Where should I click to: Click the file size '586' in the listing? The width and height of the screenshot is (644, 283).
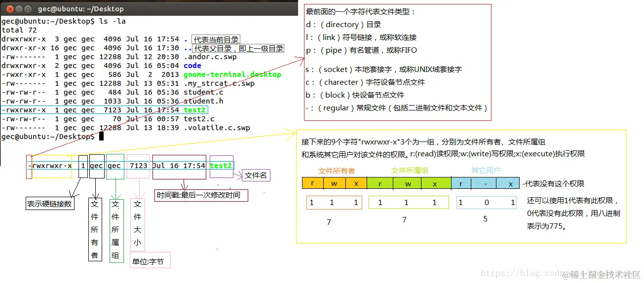pos(114,74)
